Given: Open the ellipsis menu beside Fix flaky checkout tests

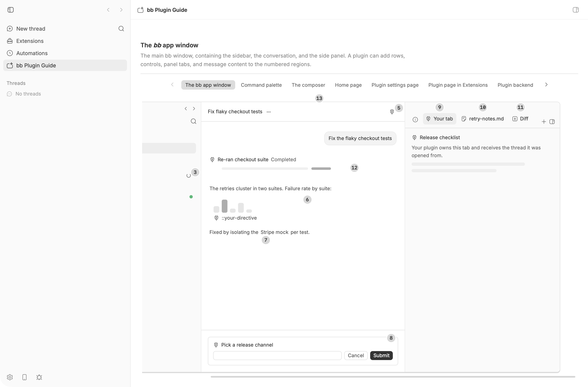Looking at the screenshot, I should pyautogui.click(x=268, y=112).
